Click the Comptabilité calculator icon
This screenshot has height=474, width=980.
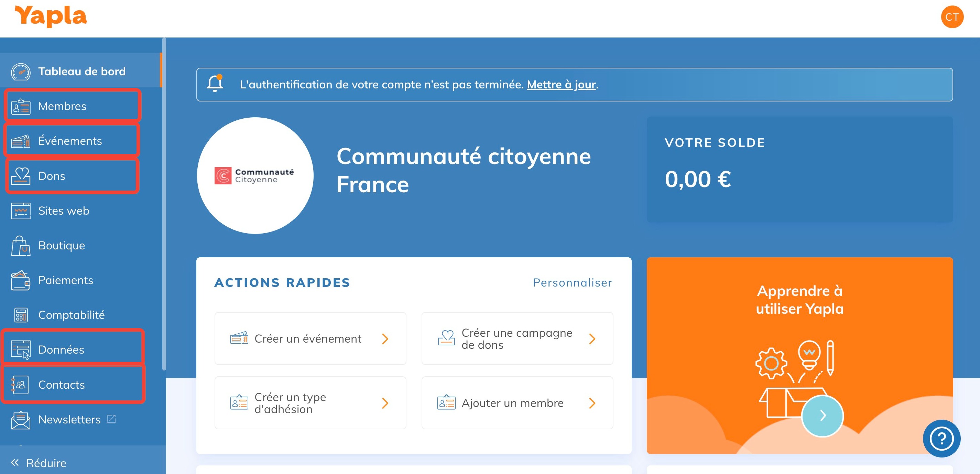tap(21, 315)
